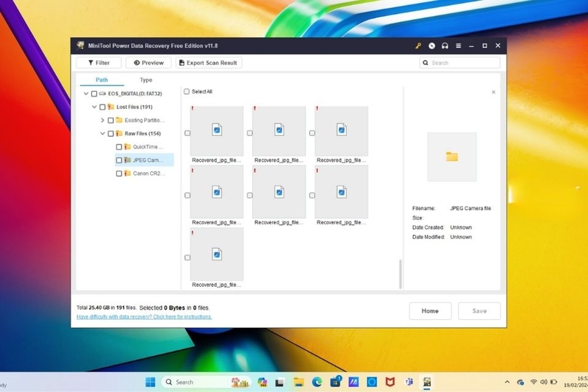The image size is (588, 392).
Task: Open Microsoft Store from the taskbar
Action: tap(335, 382)
